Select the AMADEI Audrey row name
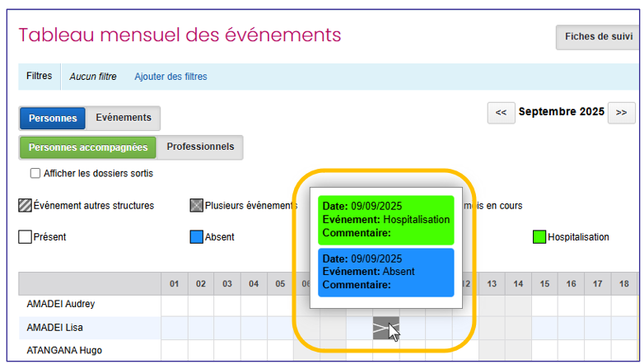This screenshot has width=644, height=364. click(x=61, y=304)
